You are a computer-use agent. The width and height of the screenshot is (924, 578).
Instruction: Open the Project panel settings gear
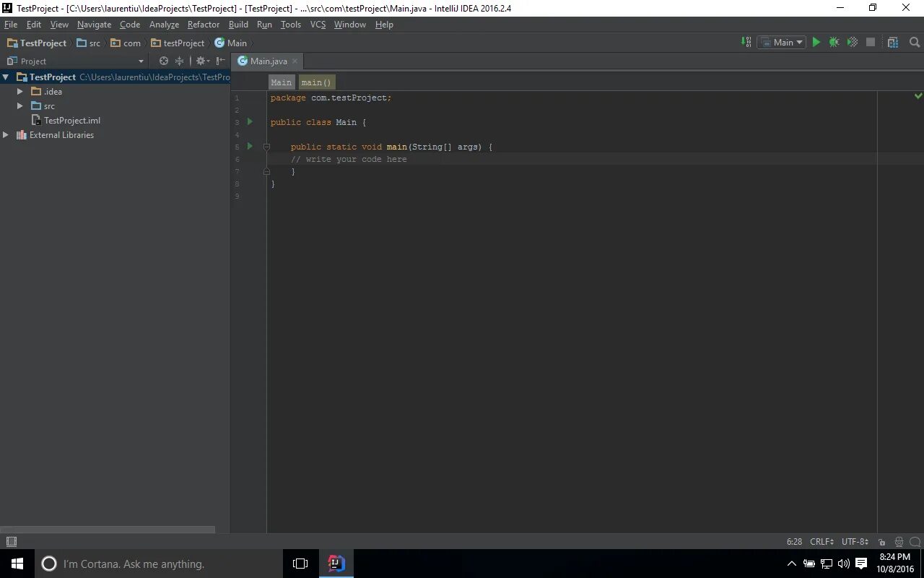pos(201,61)
